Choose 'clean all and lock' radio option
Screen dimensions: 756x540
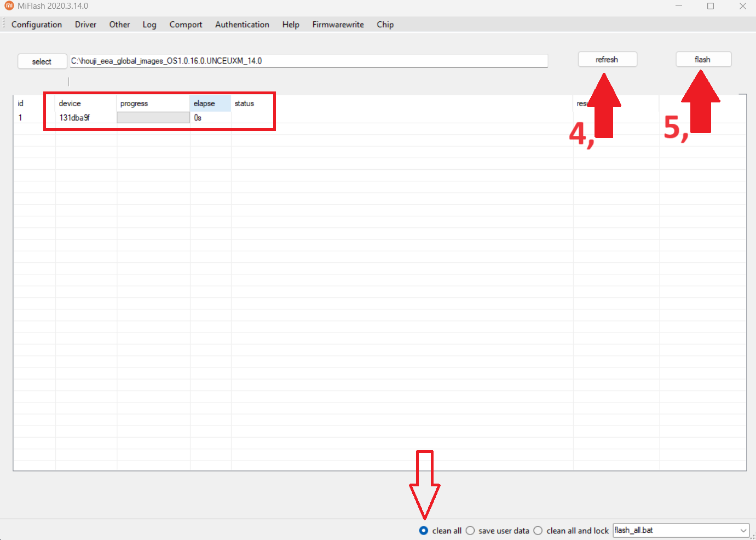538,531
